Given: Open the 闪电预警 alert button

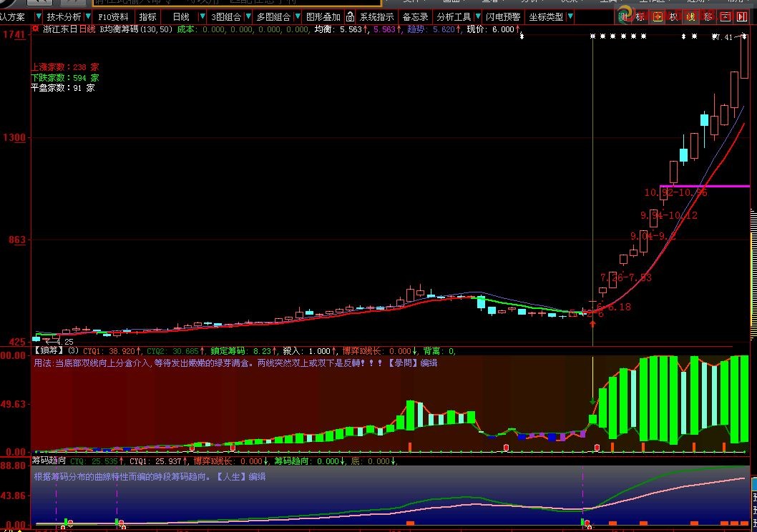Looking at the screenshot, I should tap(503, 17).
